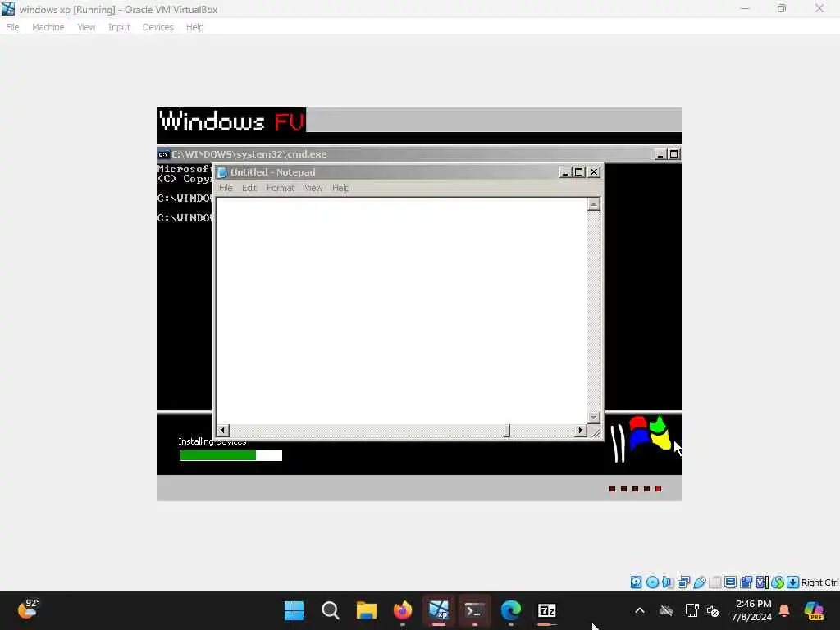Open the audio indicator in VirtualBox status bar
840x630 pixels.
(668, 582)
